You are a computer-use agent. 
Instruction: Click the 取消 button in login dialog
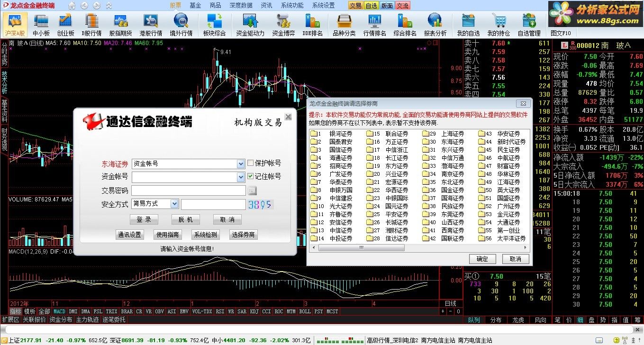pos(227,219)
